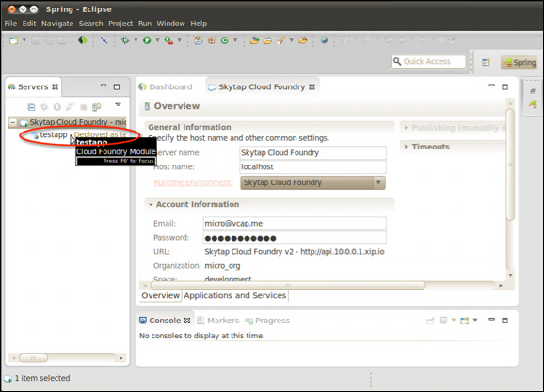Open the Debug dropdown arrow
This screenshot has height=392, width=544.
(136, 40)
